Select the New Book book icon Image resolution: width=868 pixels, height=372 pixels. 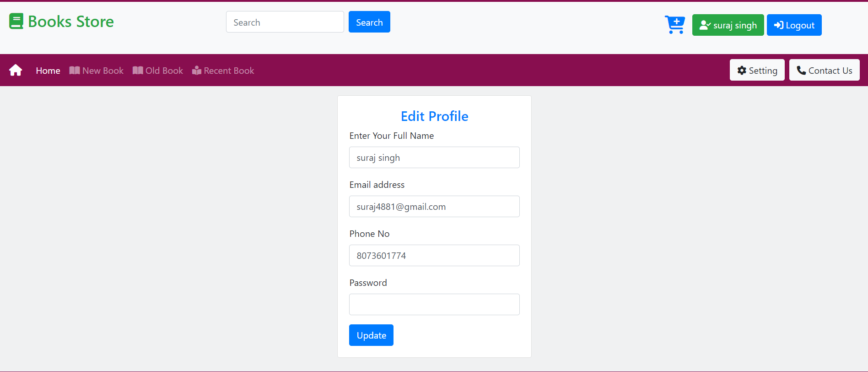click(75, 70)
